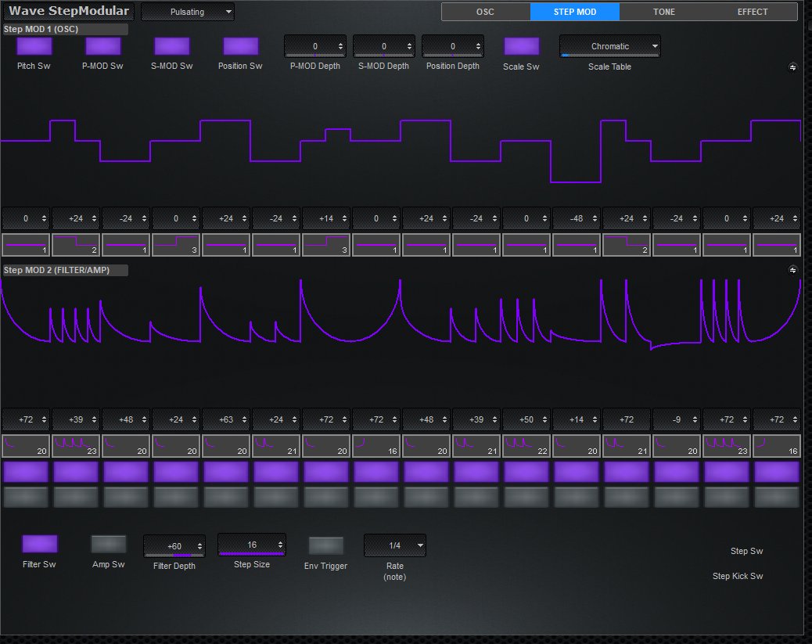Click the swap arrows icon in Step MOD 2 section
Image resolution: width=812 pixels, height=644 pixels.
pyautogui.click(x=792, y=270)
